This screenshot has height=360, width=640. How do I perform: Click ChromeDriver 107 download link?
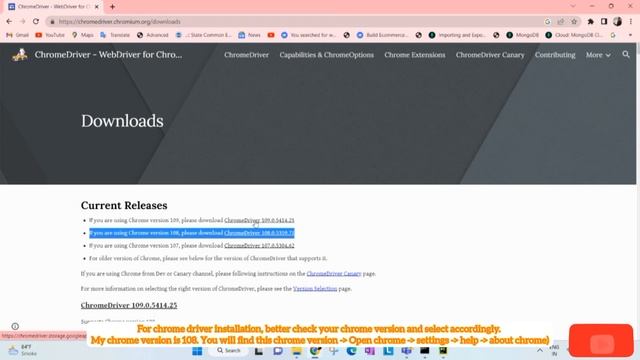(259, 246)
